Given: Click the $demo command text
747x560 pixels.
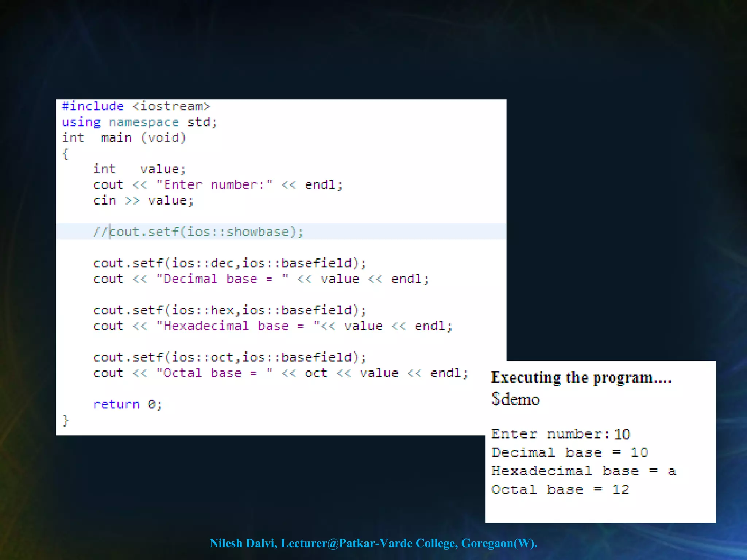Looking at the screenshot, I should click(x=515, y=399).
